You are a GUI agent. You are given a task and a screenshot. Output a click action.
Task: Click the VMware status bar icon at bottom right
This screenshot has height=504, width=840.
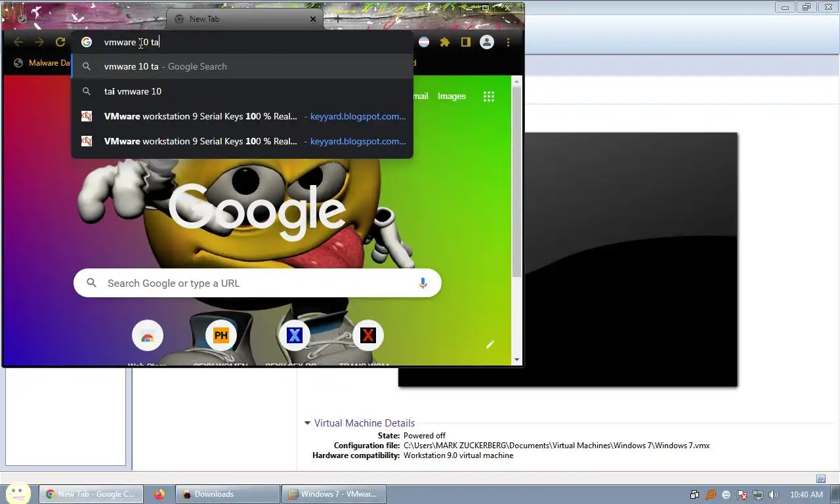point(821,478)
